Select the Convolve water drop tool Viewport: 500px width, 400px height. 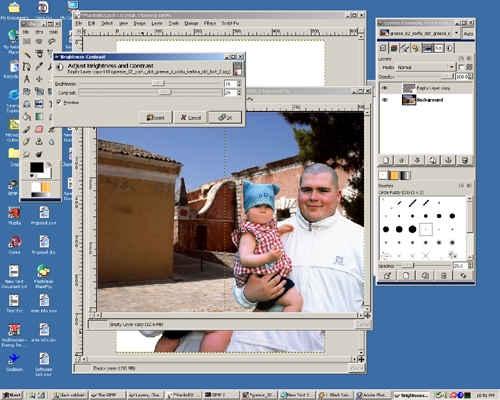pyautogui.click(x=51, y=142)
